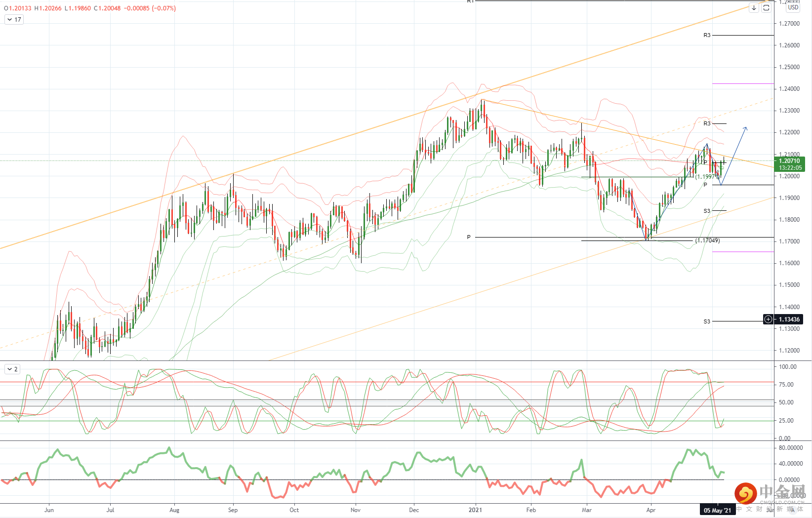Click the plus icon beside 1.13436
Viewport: 812px width, 518px height.
768,319
